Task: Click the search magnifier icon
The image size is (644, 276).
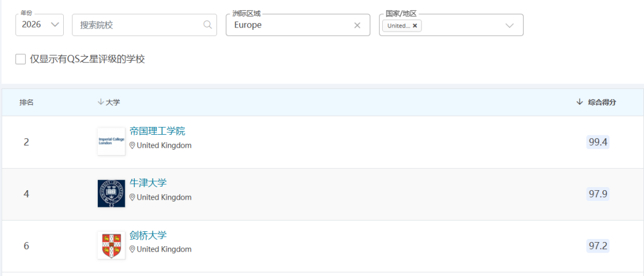Action: point(208,24)
